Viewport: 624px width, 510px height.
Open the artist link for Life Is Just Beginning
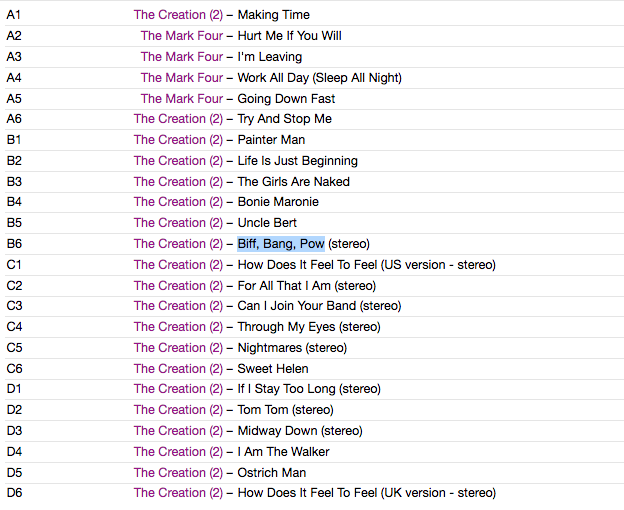point(170,161)
